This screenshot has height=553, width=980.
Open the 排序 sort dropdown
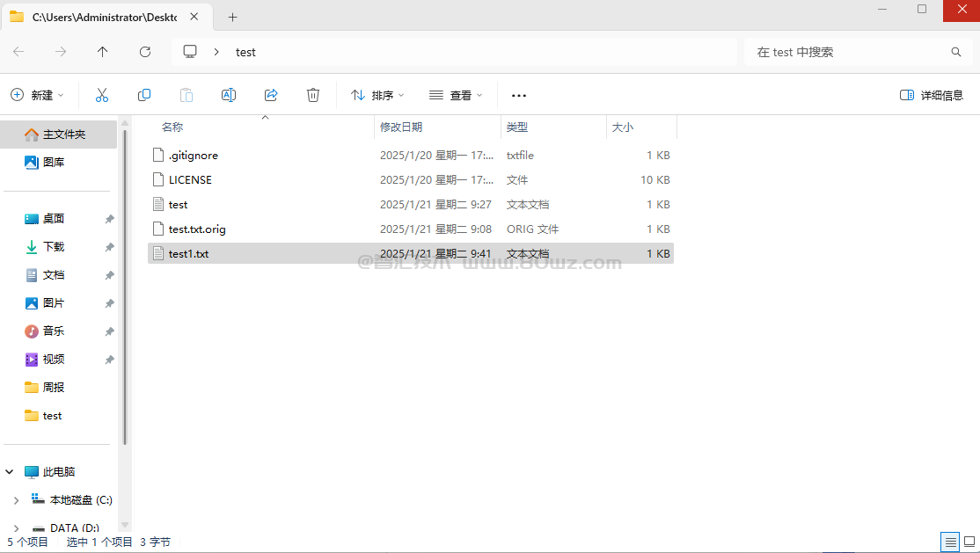[x=377, y=95]
